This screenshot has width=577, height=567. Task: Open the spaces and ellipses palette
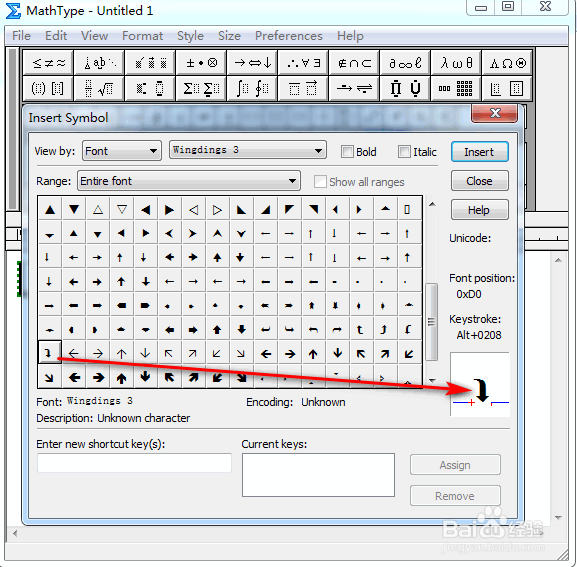(x=99, y=63)
